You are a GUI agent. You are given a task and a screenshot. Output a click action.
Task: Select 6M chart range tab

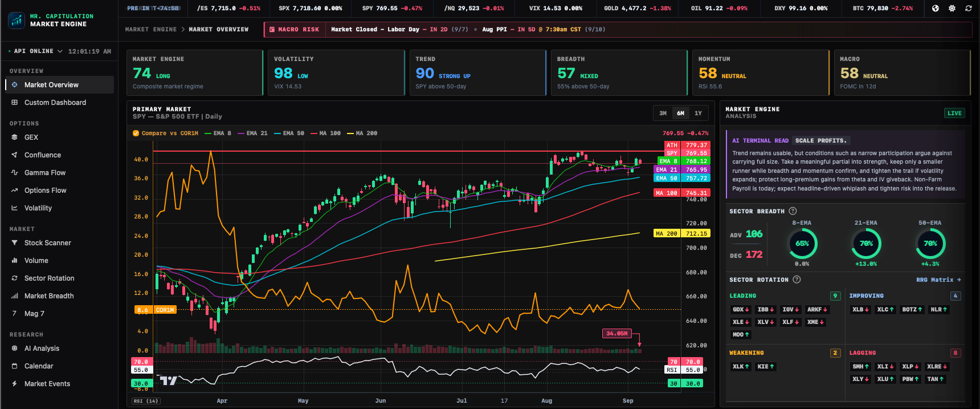click(x=680, y=113)
